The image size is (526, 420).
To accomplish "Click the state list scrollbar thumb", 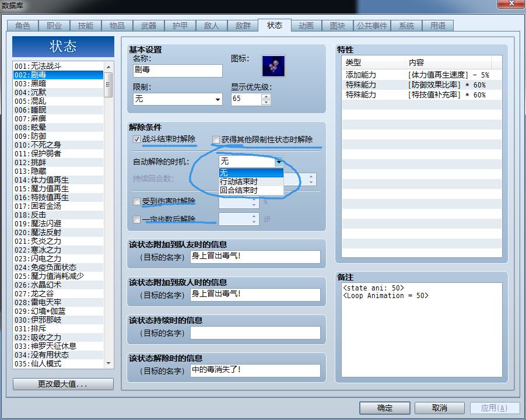I will coord(108,85).
